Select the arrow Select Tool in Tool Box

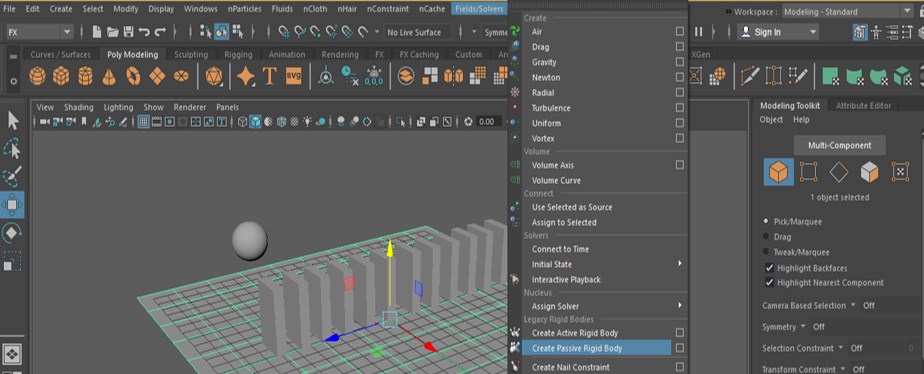(13, 121)
